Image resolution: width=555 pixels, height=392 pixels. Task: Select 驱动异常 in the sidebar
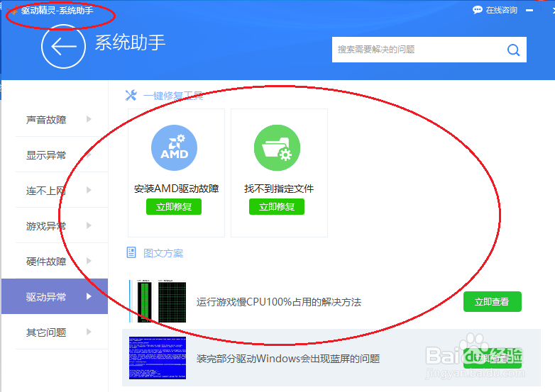point(55,296)
